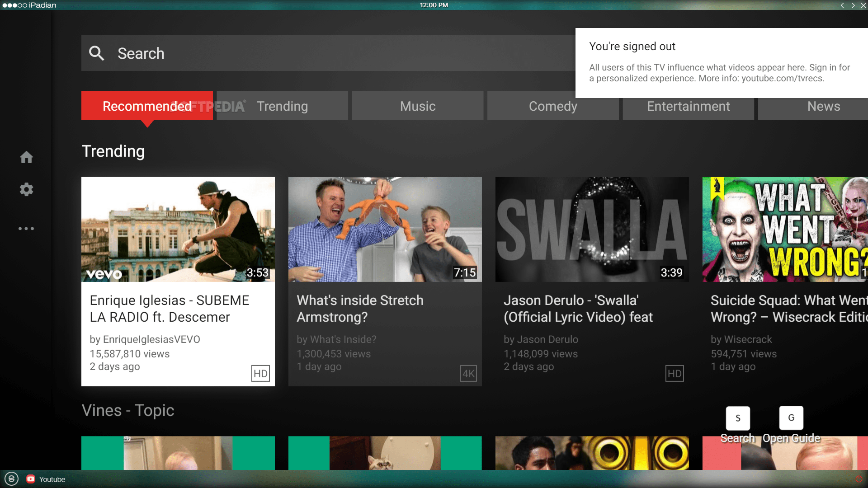Open Jason Derulo Swalla thumbnail
The width and height of the screenshot is (868, 488).
(x=592, y=230)
